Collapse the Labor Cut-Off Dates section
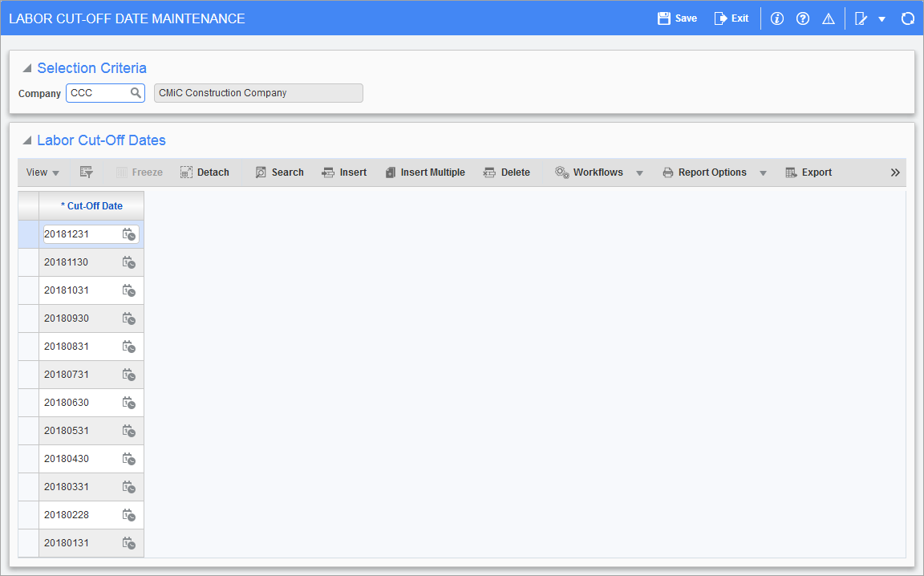This screenshot has height=576, width=924. [x=27, y=141]
